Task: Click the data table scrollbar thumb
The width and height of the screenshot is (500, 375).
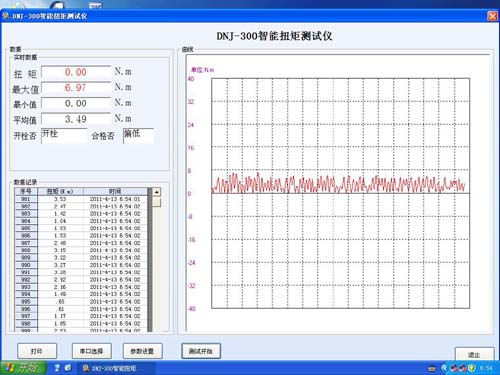Action: 156,202
